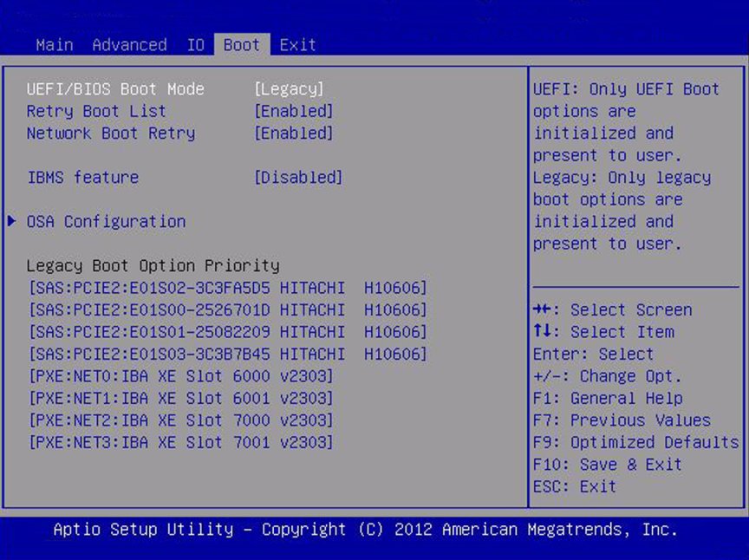This screenshot has width=749, height=560.
Task: Click F9: Optimized Defaults hint
Action: pyautogui.click(x=635, y=442)
